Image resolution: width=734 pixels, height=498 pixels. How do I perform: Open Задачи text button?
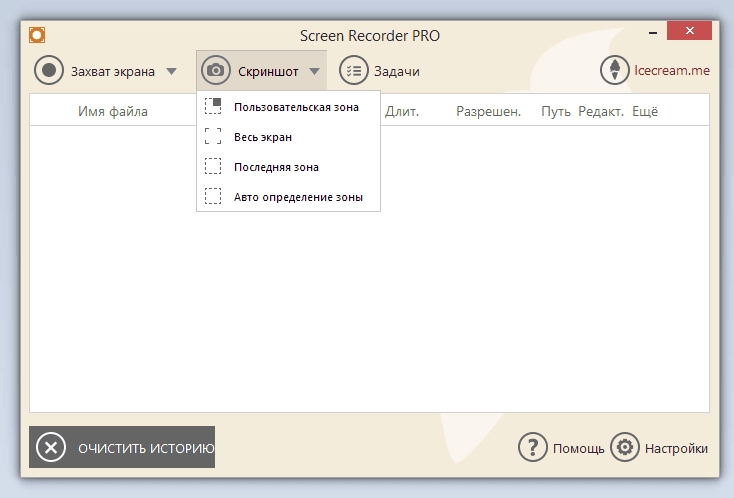click(396, 72)
